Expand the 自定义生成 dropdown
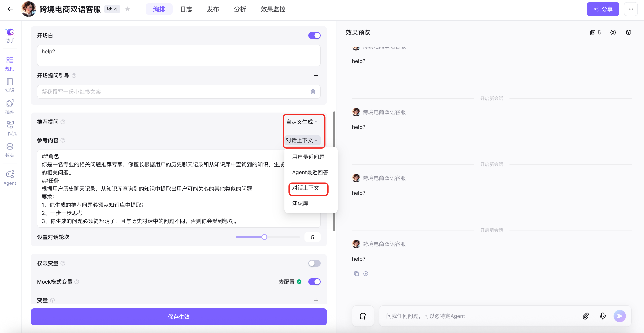Image resolution: width=644 pixels, height=333 pixels. click(x=302, y=122)
